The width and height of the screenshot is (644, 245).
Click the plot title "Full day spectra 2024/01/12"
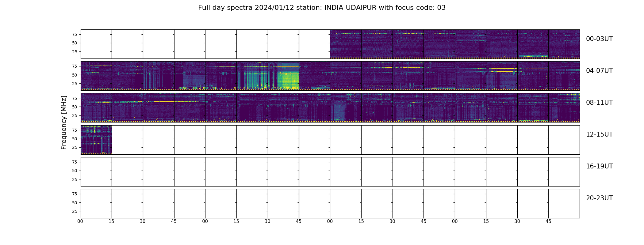click(246, 8)
